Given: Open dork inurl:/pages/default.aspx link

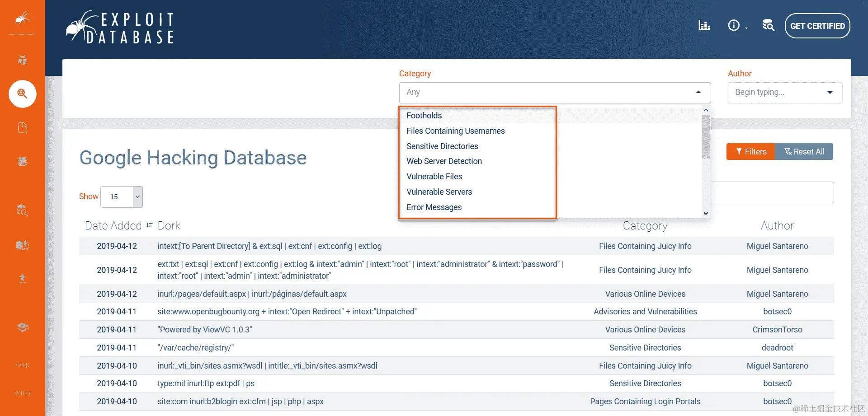Looking at the screenshot, I should [252, 294].
